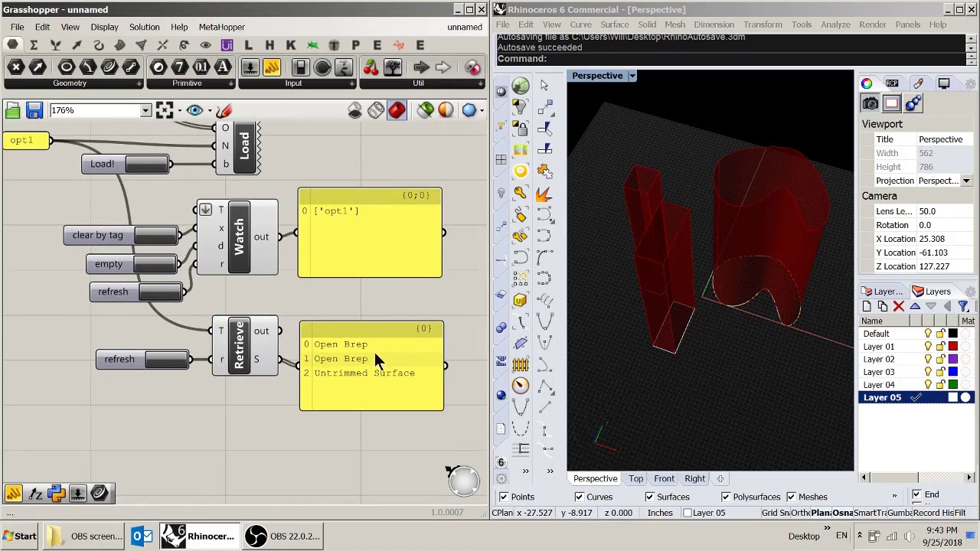This screenshot has height=551, width=980.
Task: Toggle the lock for Layer 02
Action: [x=940, y=360]
